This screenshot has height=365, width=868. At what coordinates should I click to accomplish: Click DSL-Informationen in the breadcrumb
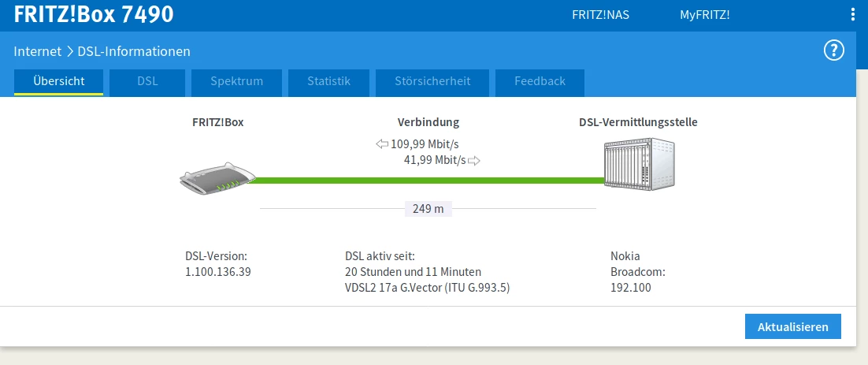tap(134, 51)
